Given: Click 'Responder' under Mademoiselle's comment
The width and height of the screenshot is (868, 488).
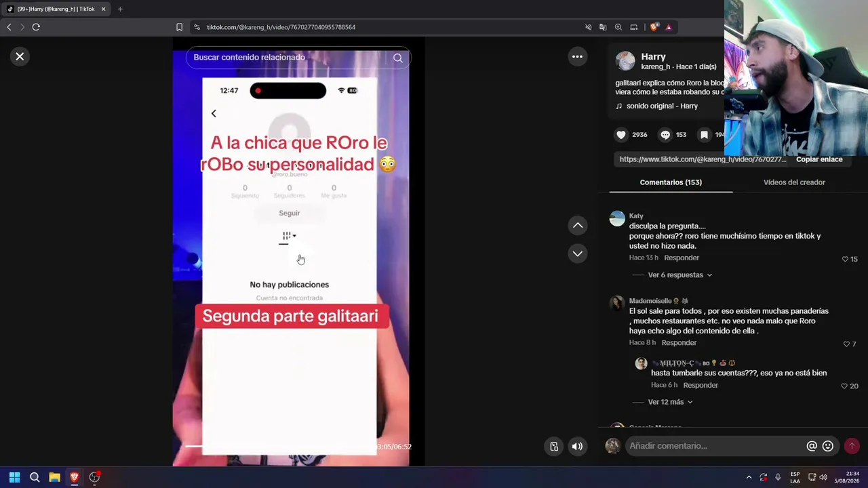Looking at the screenshot, I should click(678, 343).
